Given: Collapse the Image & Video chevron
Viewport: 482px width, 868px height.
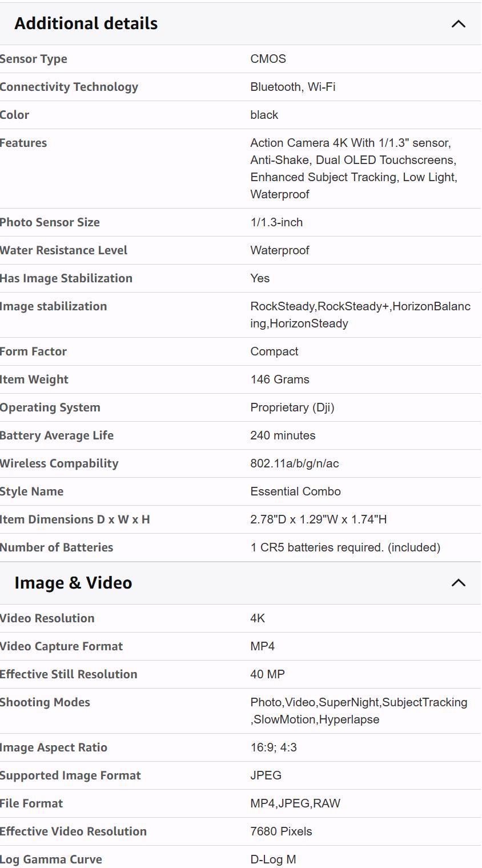Looking at the screenshot, I should [458, 583].
